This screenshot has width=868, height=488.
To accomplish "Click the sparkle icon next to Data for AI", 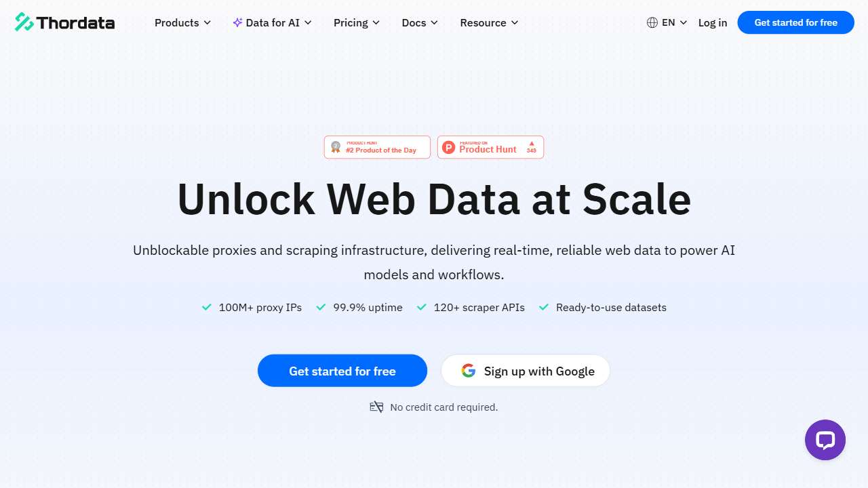I will point(237,22).
